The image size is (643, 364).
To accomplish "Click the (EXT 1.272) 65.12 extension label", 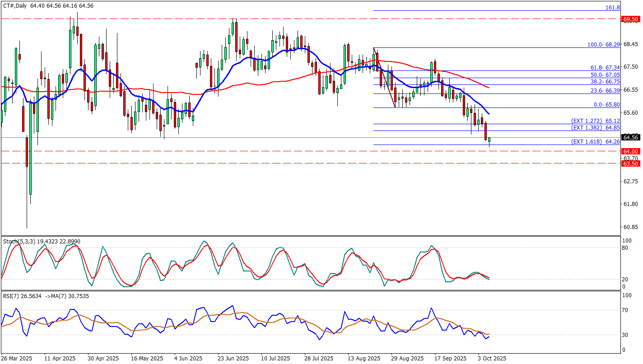I will click(596, 121).
